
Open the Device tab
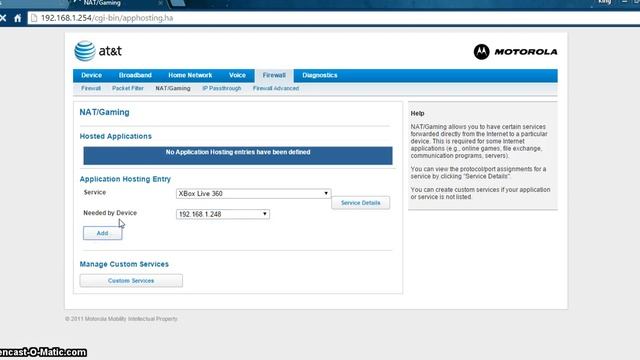(91, 75)
